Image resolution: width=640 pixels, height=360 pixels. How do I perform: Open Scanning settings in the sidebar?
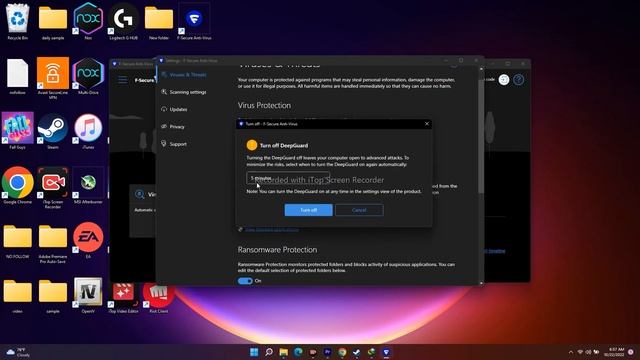(188, 92)
